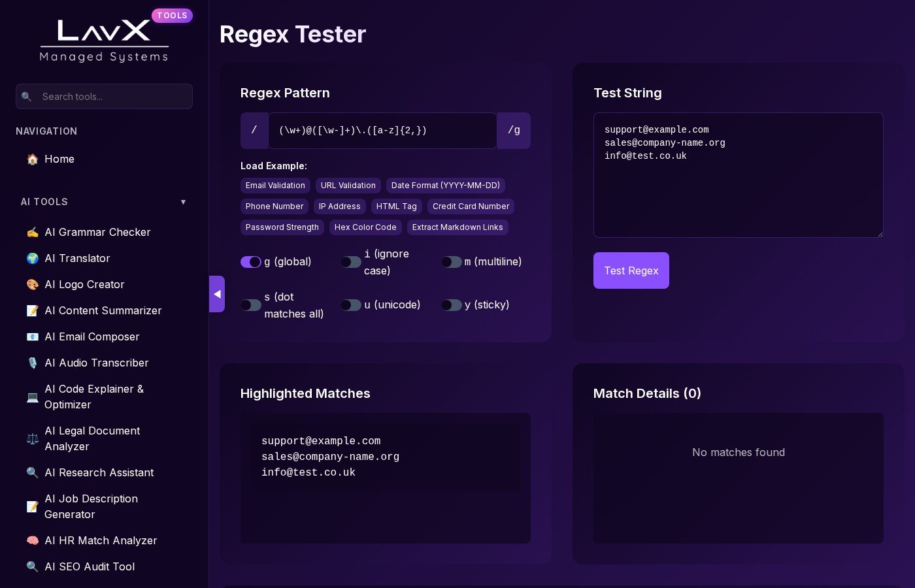Click the scales icon for AI Legal Document Analyzer
This screenshot has height=588, width=915.
point(32,438)
